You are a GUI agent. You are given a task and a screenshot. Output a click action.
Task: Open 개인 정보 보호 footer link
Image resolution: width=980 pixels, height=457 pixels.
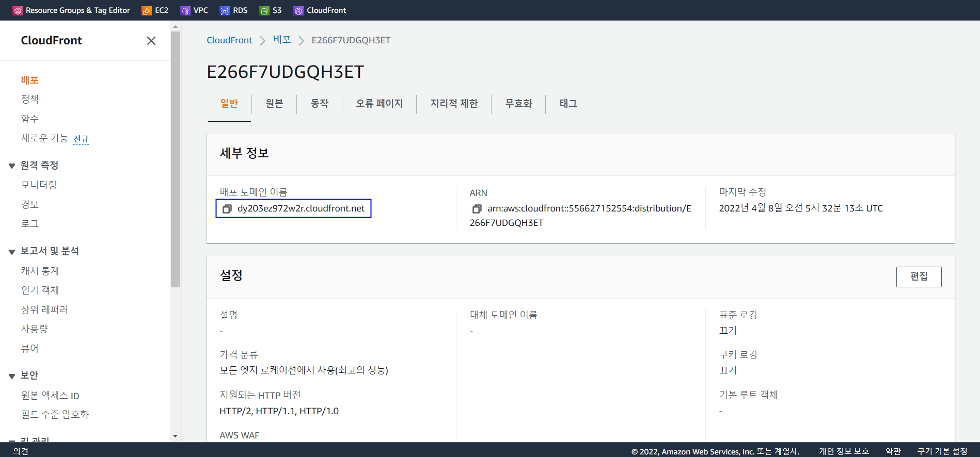tap(844, 451)
